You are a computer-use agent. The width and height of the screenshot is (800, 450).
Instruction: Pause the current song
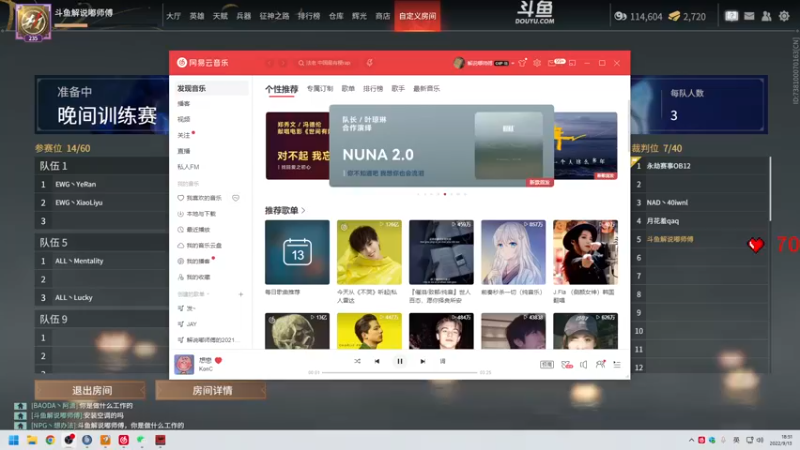click(x=400, y=361)
